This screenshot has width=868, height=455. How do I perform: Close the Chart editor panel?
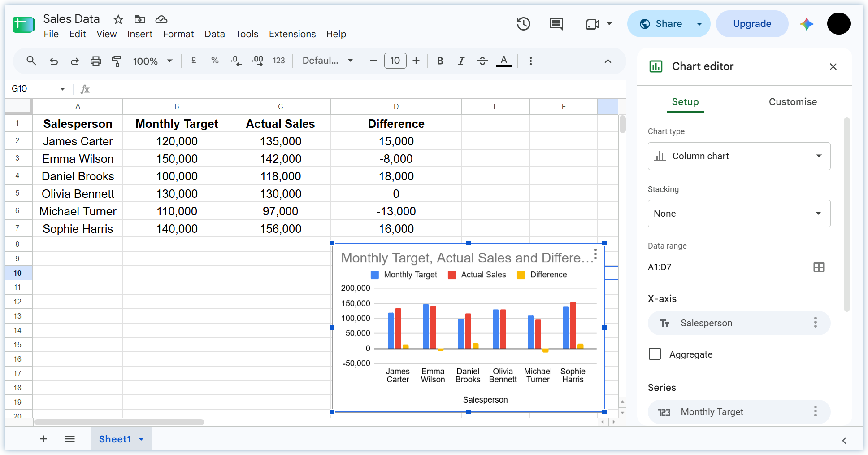[833, 66]
